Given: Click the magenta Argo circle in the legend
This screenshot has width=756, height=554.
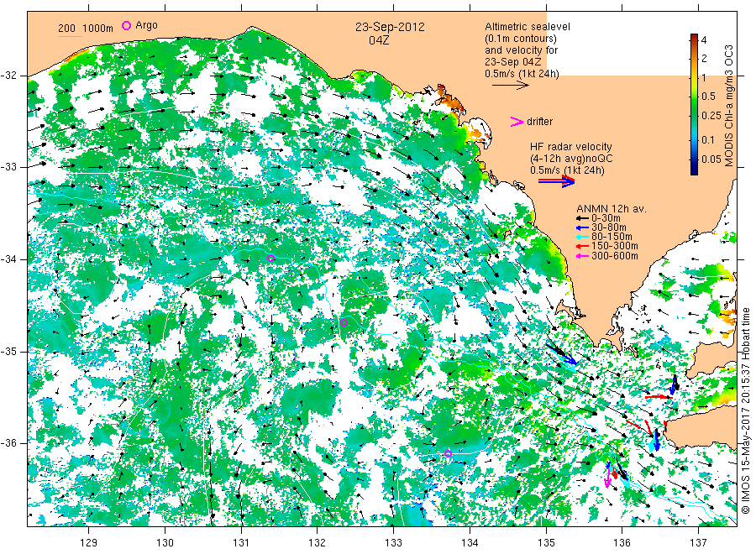Looking at the screenshot, I should 126,25.
